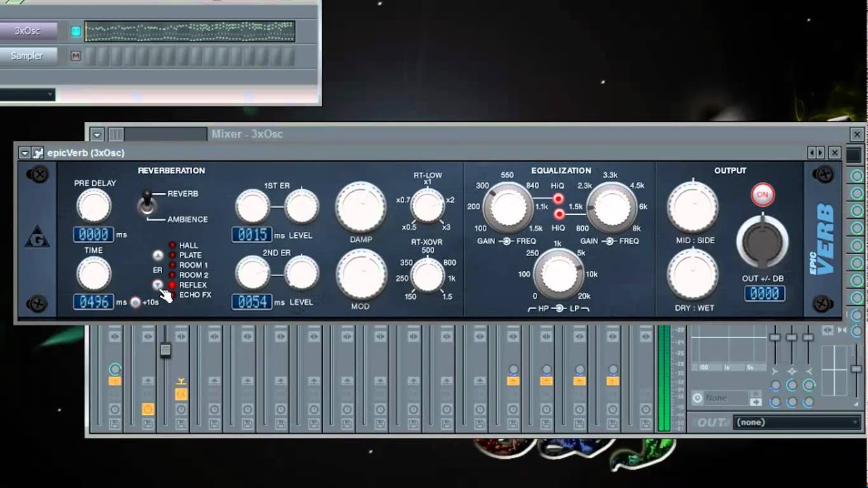Image resolution: width=868 pixels, height=488 pixels.
Task: Select the previous epicVerb preset arrow
Action: [812, 153]
